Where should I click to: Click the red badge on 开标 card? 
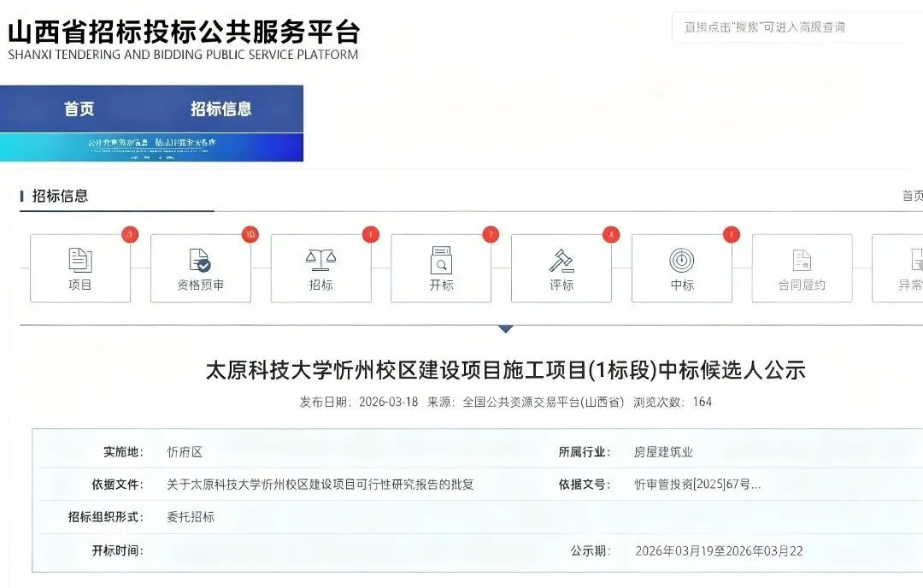pos(491,234)
